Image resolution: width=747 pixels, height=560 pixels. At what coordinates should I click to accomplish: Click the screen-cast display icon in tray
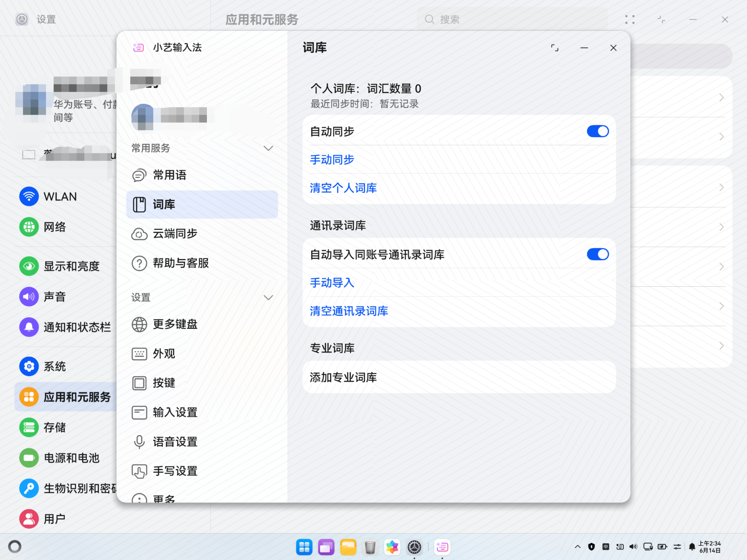[648, 547]
